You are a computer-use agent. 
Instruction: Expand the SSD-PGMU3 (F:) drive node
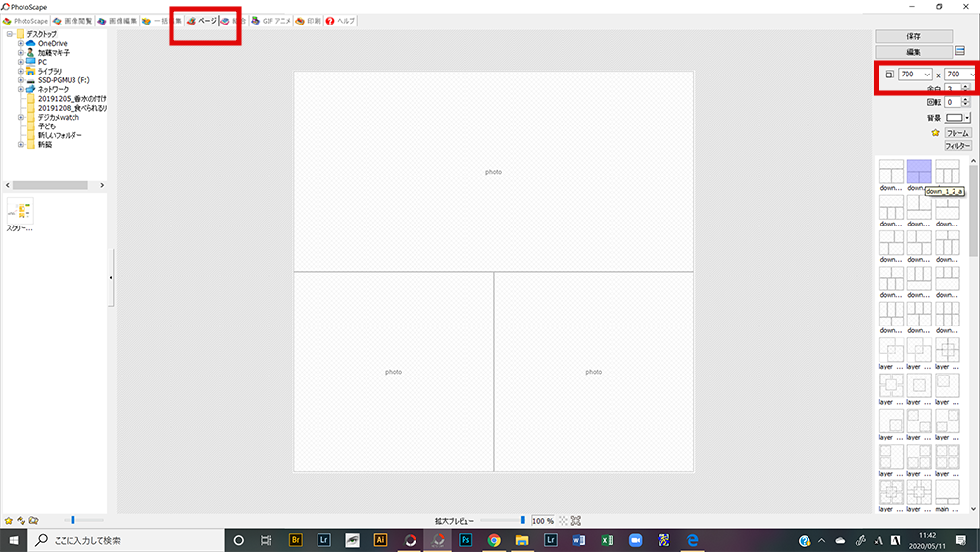click(x=20, y=80)
